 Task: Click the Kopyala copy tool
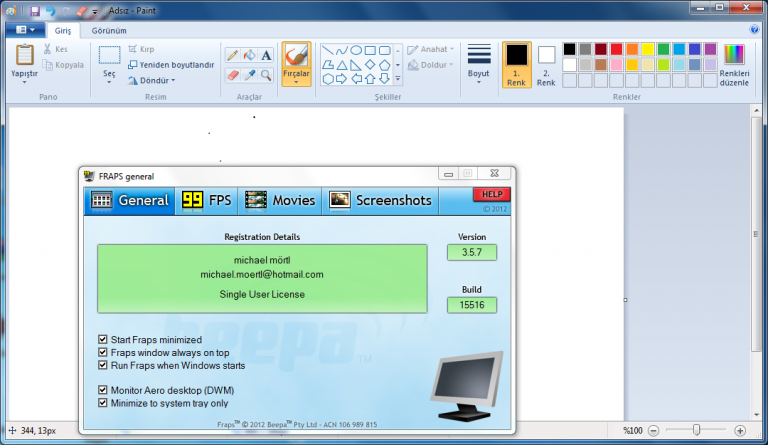(63, 65)
